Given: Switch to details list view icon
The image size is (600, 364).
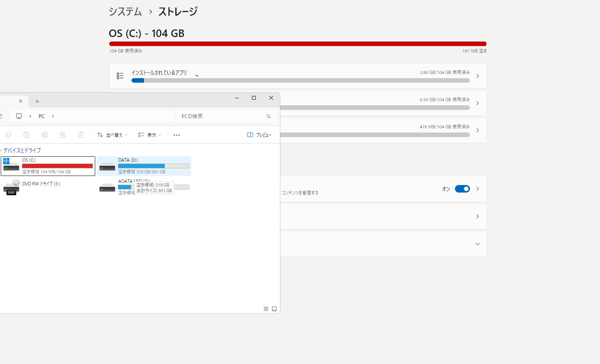Looking at the screenshot, I should 266,309.
